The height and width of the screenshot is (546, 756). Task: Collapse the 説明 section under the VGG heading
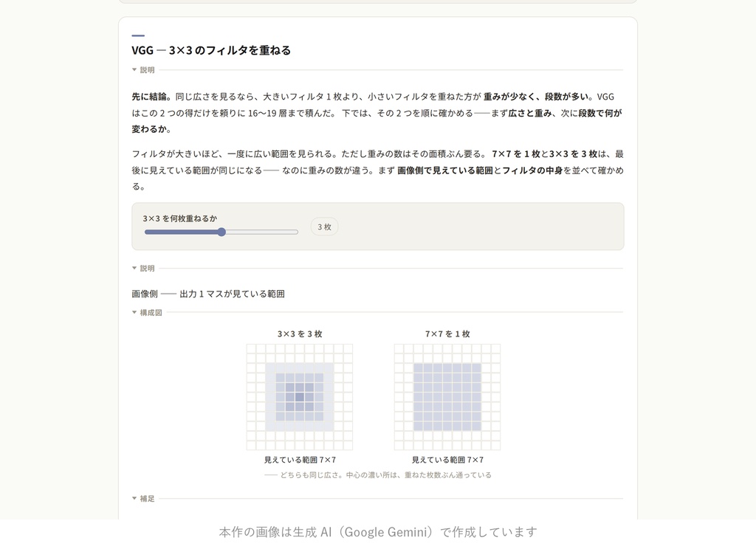(143, 70)
